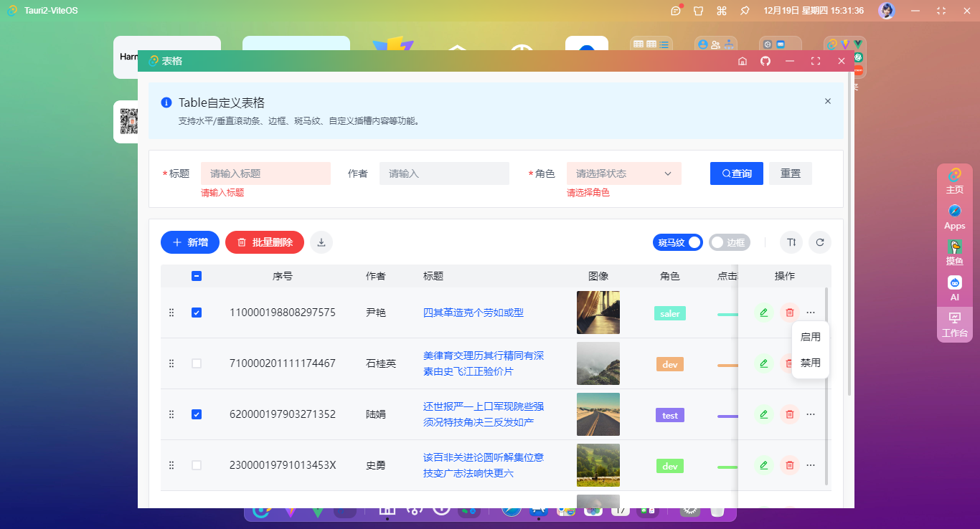Click the table export download icon
The image size is (980, 529).
[x=321, y=242]
